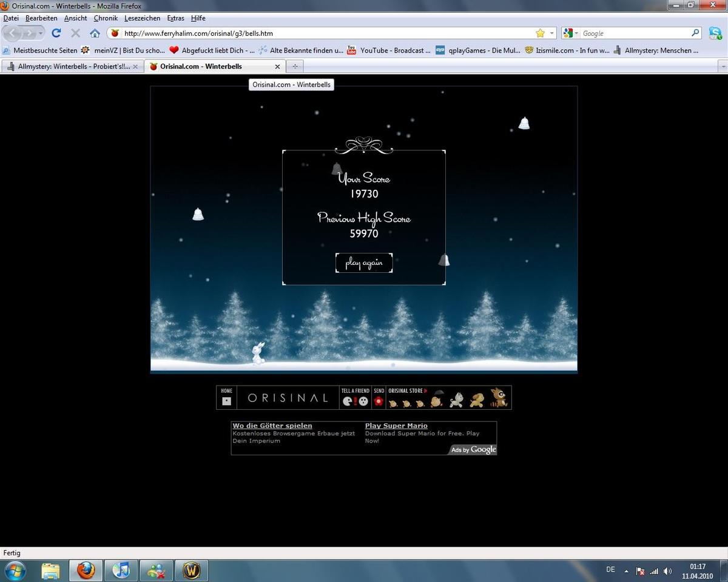Click the white cat store character

(x=456, y=400)
